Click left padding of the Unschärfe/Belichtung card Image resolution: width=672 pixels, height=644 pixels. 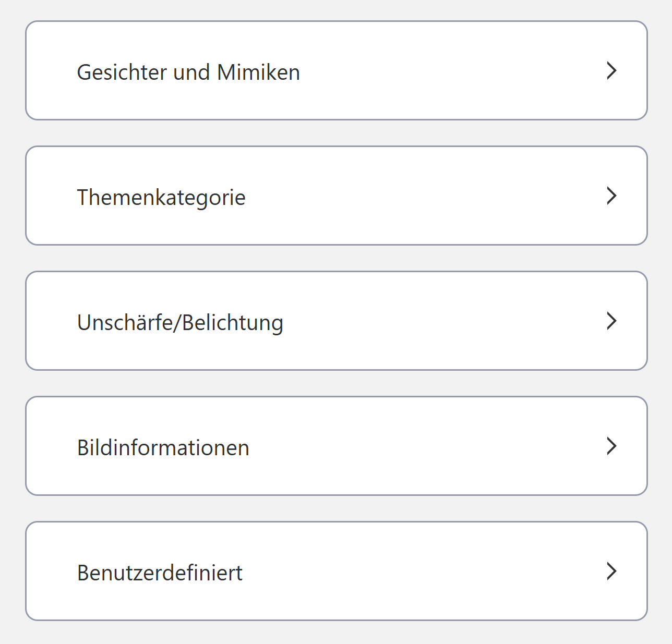click(x=51, y=321)
